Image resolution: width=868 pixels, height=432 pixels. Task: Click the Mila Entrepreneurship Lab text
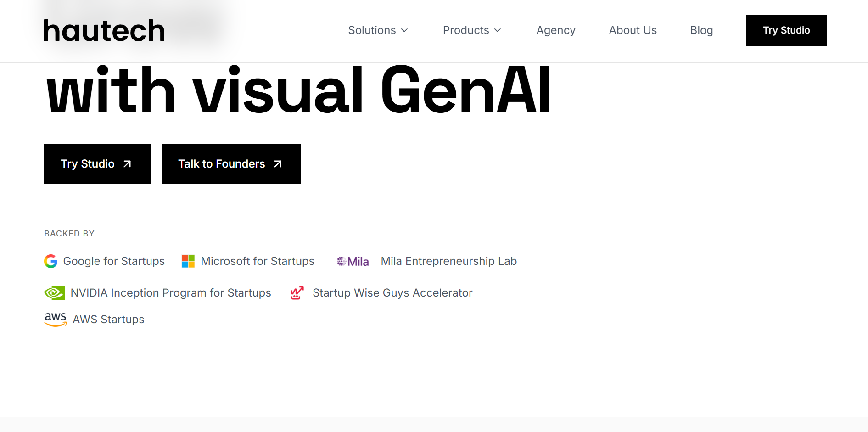pos(448,261)
